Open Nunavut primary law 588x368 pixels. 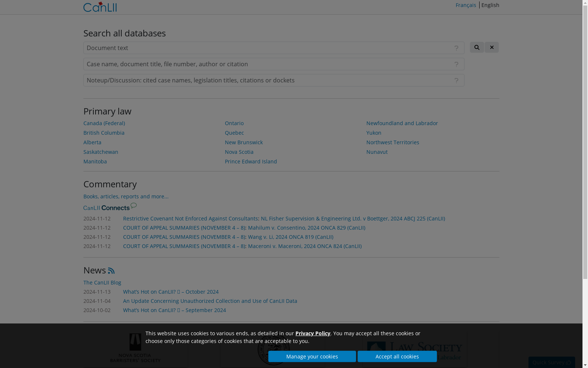(377, 152)
